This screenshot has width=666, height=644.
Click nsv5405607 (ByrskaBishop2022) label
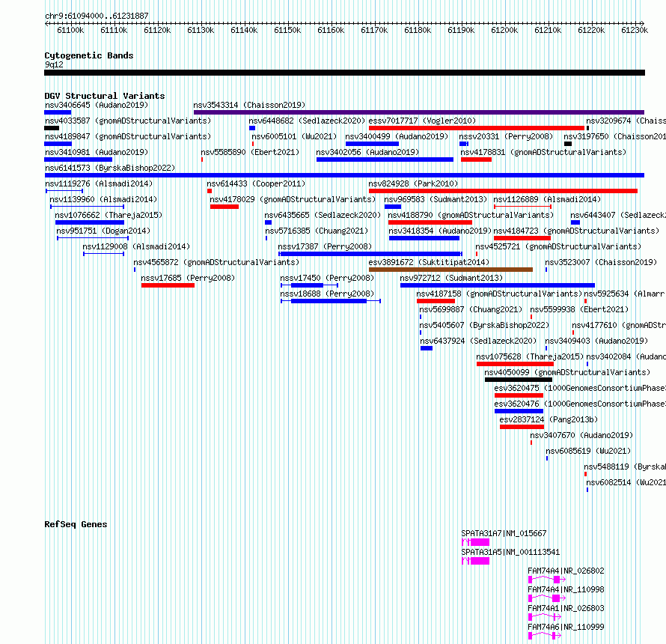[x=484, y=325]
